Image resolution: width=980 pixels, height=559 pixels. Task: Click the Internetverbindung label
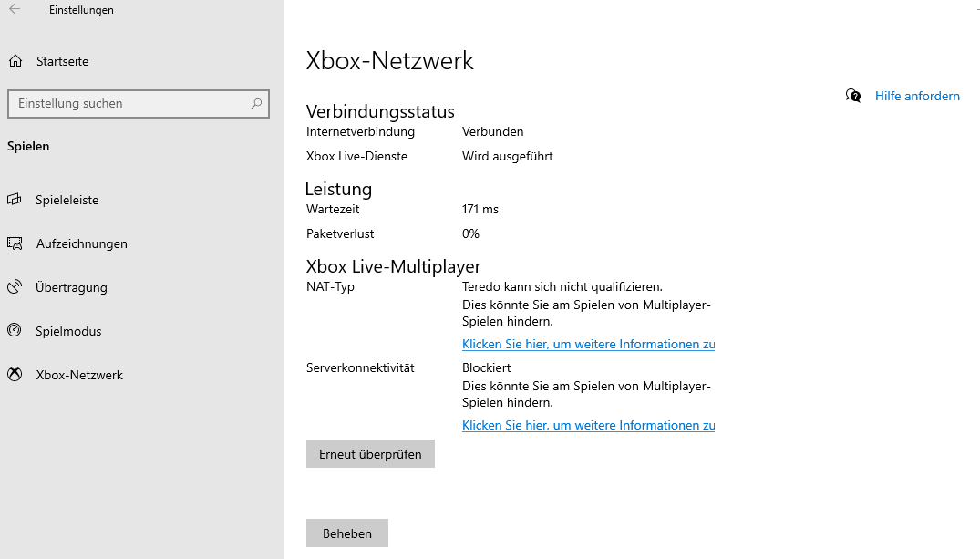pos(360,132)
